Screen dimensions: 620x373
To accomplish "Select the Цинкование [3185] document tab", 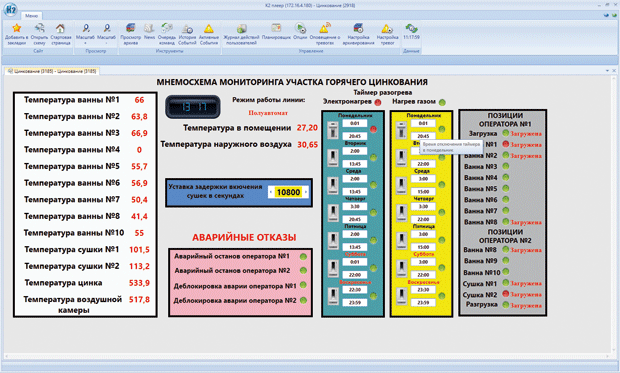I will 52,71.
